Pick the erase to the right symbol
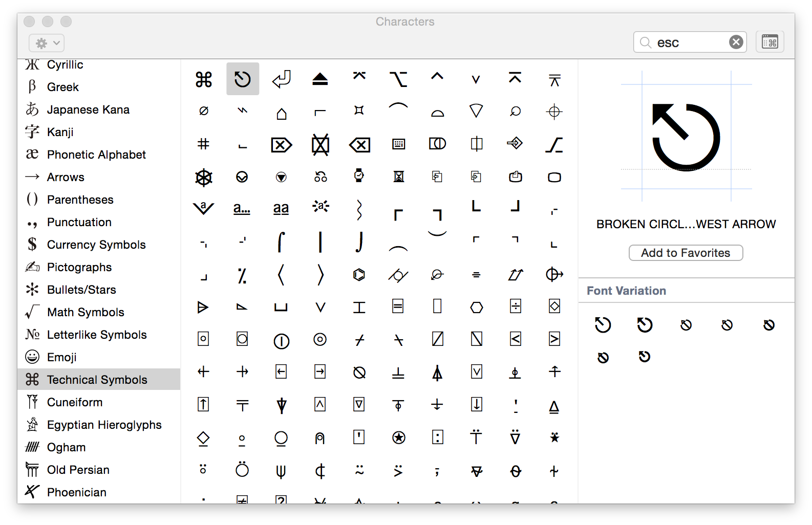 (x=282, y=145)
